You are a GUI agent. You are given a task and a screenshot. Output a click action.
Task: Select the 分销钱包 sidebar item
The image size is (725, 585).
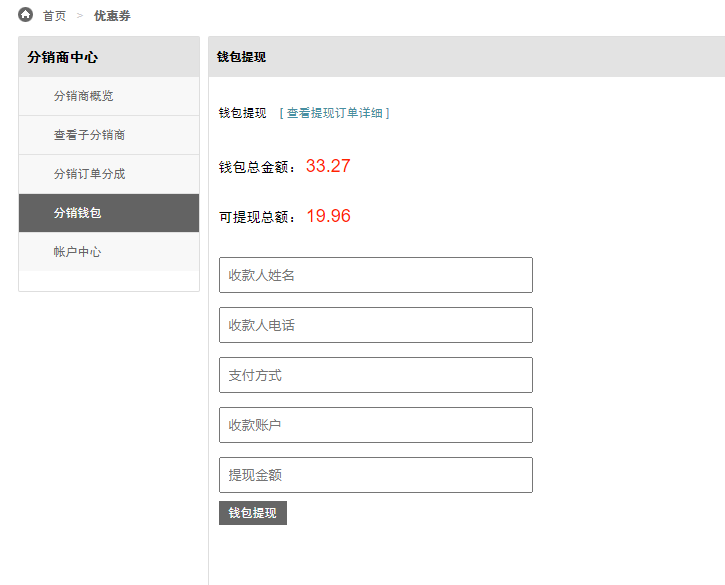point(109,213)
